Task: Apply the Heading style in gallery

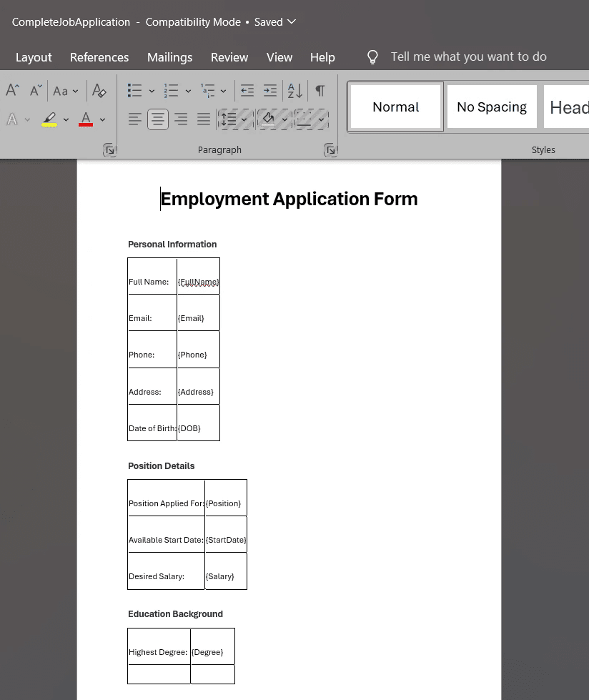Action: 567,107
